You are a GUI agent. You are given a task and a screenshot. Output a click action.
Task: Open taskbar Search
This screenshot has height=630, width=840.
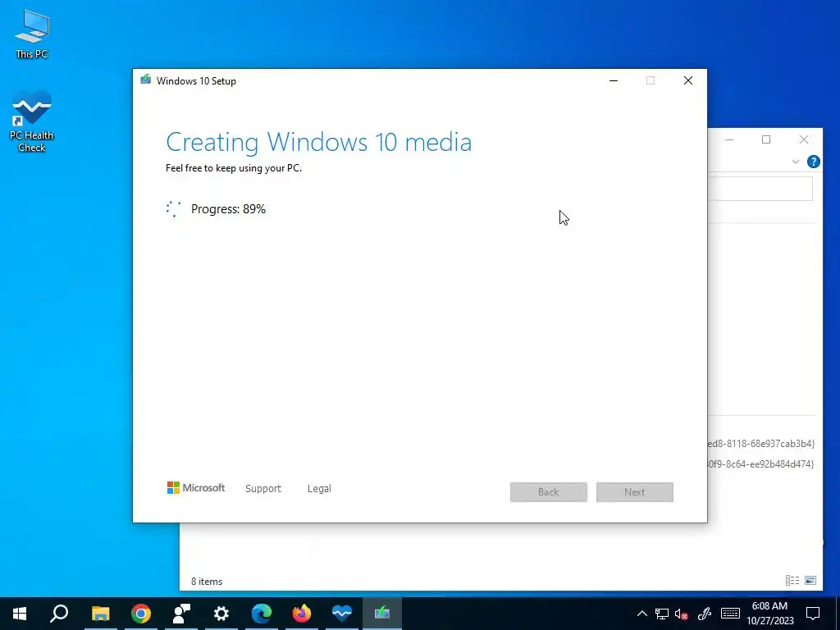(59, 614)
